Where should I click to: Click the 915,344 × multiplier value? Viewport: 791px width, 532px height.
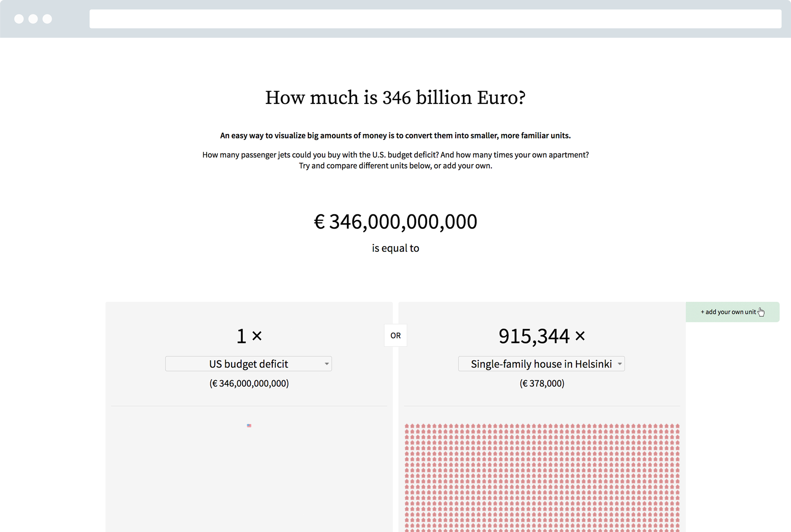[542, 336]
